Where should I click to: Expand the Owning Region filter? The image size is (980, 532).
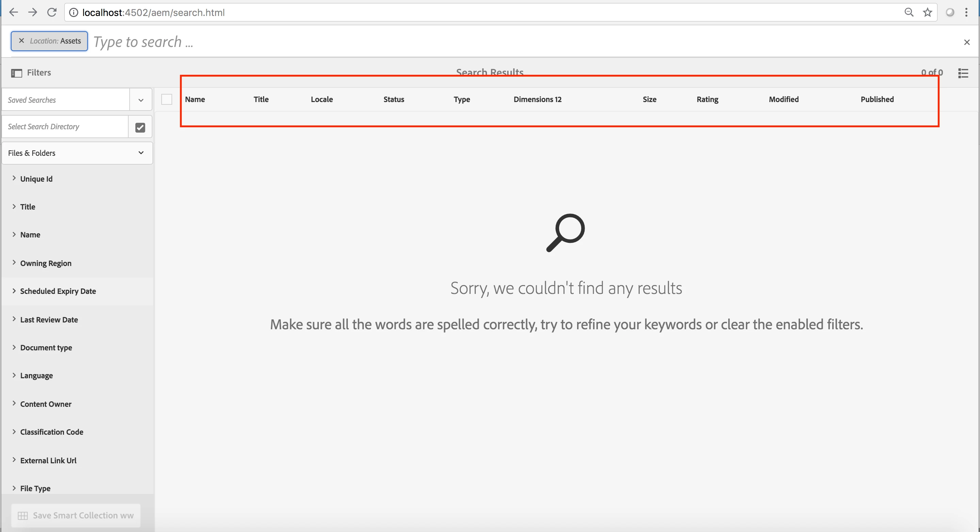coord(46,263)
